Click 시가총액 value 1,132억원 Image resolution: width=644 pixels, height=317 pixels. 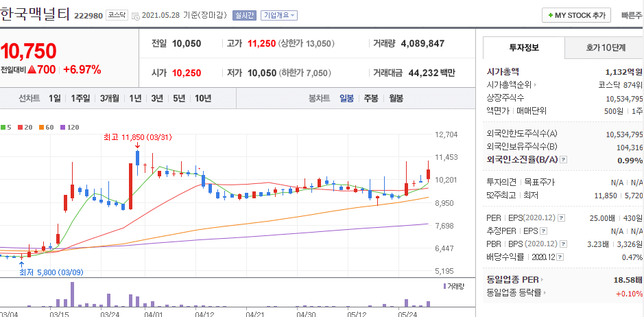coord(623,72)
